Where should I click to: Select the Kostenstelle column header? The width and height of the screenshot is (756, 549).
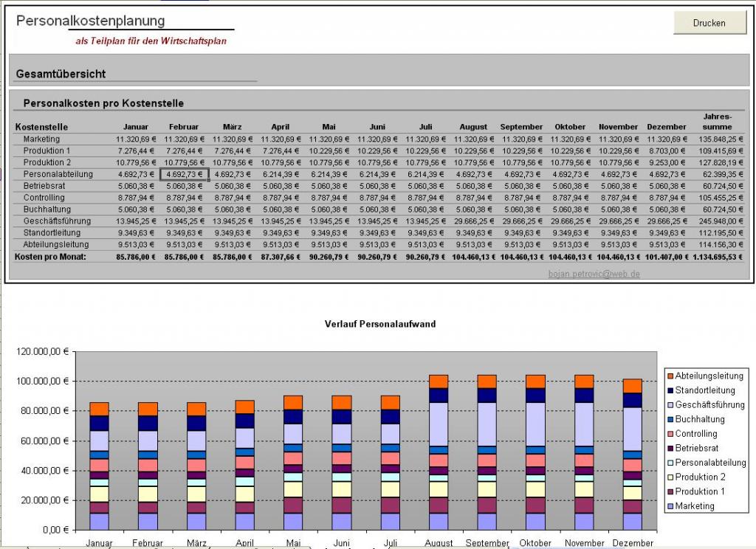(x=41, y=127)
